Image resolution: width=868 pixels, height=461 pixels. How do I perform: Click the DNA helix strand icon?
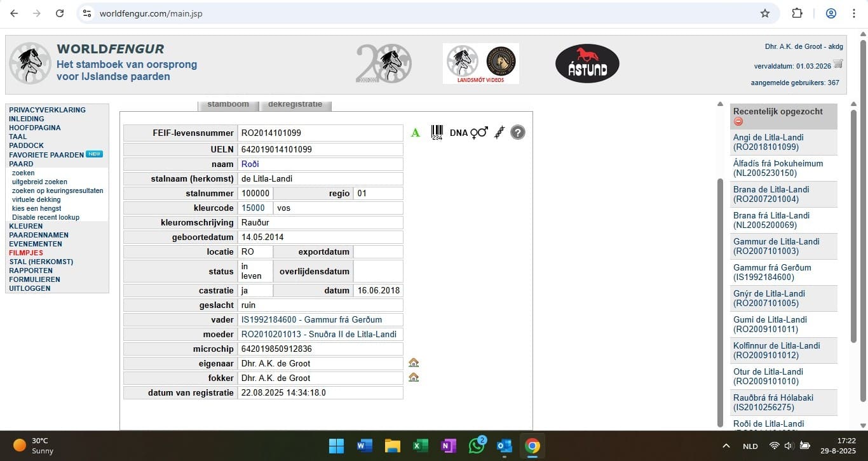pos(499,133)
